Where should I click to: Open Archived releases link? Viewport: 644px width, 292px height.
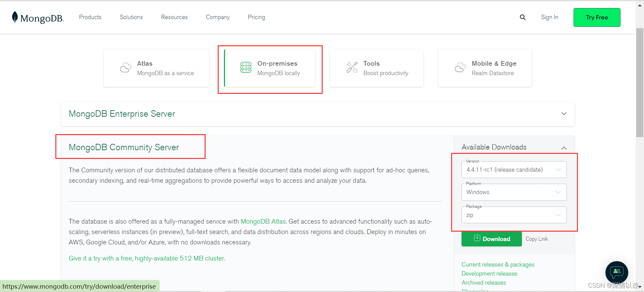(484, 283)
